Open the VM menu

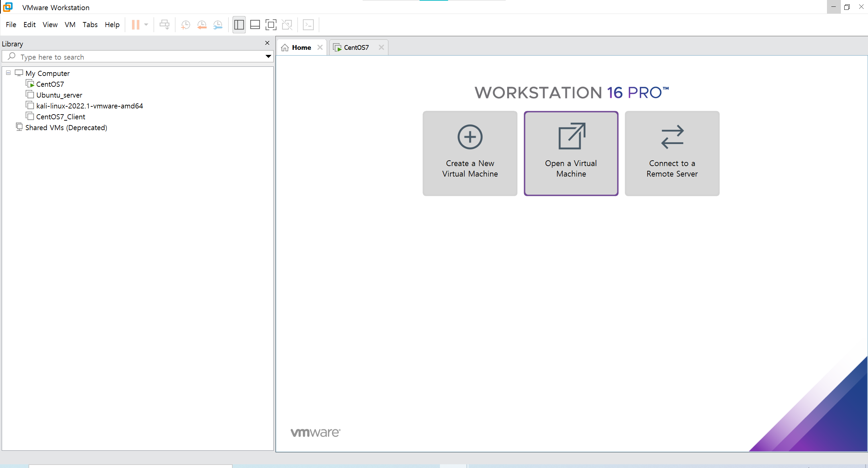pos(70,25)
